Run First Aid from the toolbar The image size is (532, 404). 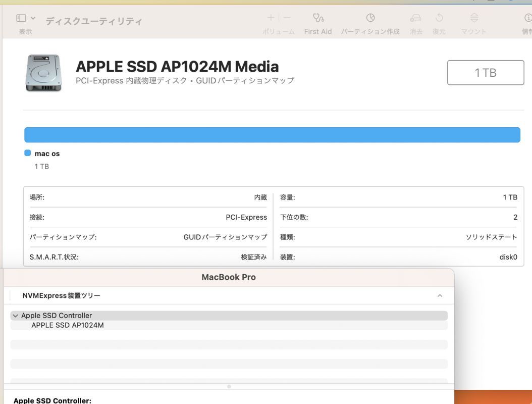[317, 19]
